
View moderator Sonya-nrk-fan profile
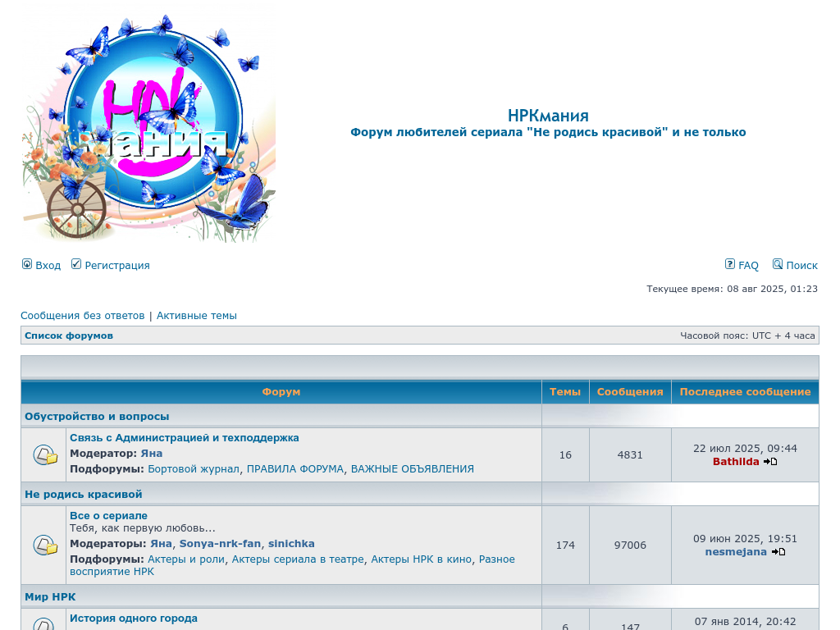coord(220,544)
